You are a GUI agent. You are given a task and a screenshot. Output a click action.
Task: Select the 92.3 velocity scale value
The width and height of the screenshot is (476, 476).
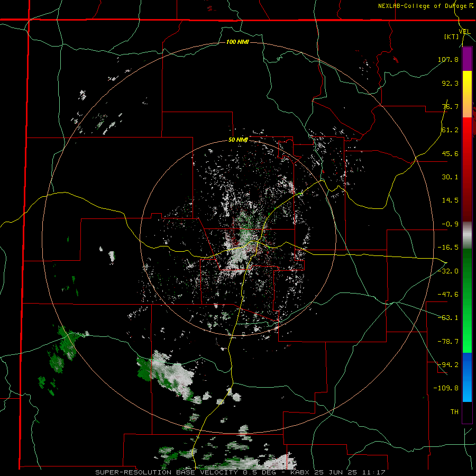coord(450,83)
